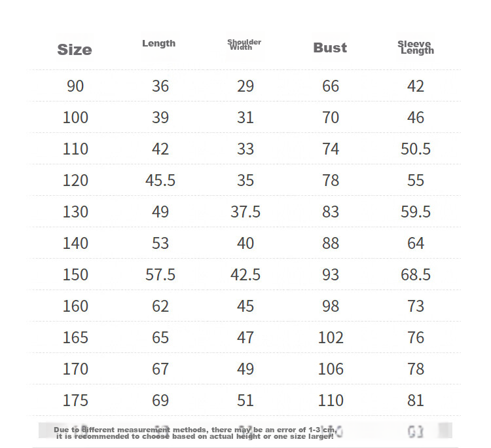Click length value 57.5 for size 150
Viewport: 491px width, 448px height.
point(160,274)
